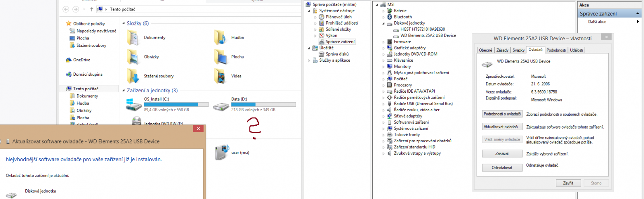
Task: Click the Podrobnosti o ovladači button
Action: 502,114
